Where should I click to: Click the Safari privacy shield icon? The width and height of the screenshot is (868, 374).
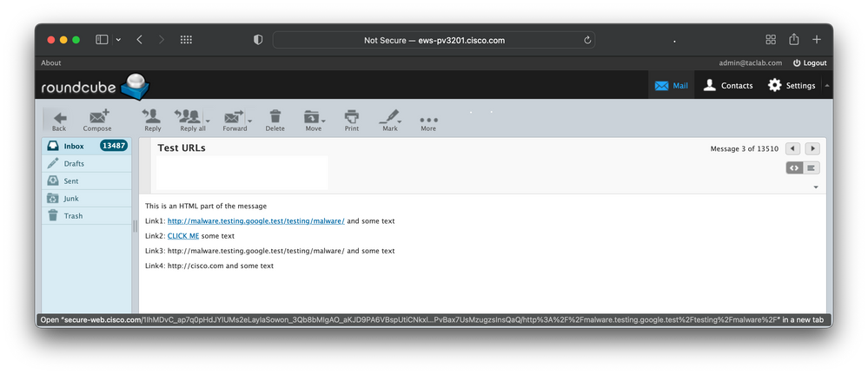[x=257, y=40]
